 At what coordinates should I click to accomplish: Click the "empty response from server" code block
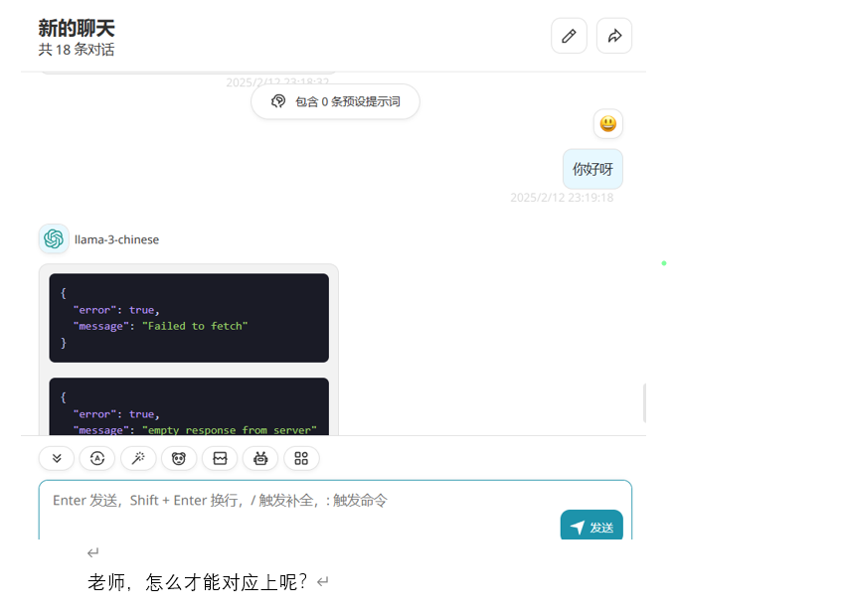[189, 407]
